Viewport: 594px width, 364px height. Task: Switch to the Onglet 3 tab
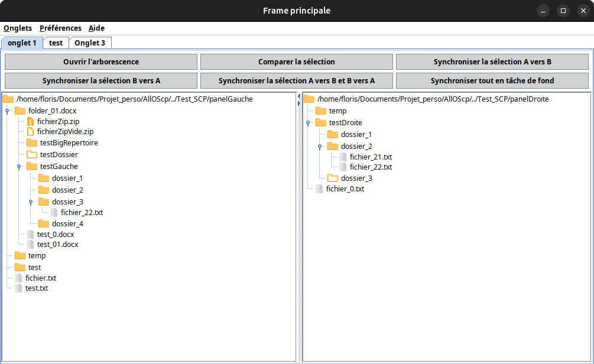pyautogui.click(x=90, y=43)
